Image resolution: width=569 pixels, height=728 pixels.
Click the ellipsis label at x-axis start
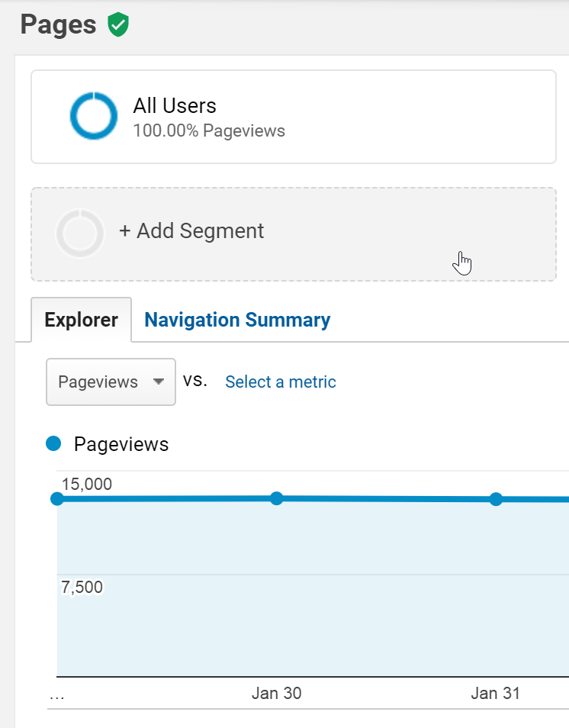[x=56, y=694]
